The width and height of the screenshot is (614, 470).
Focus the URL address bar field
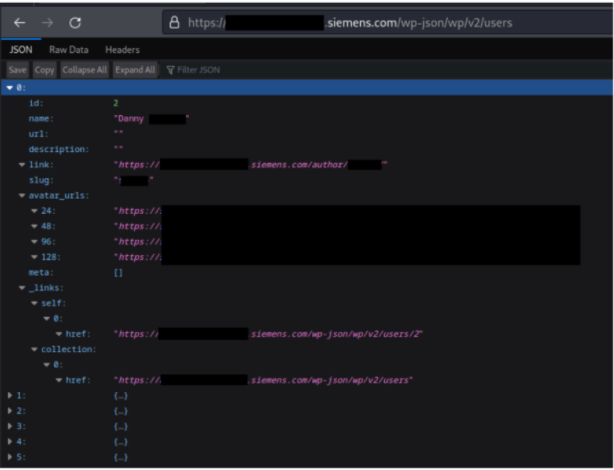[388, 23]
